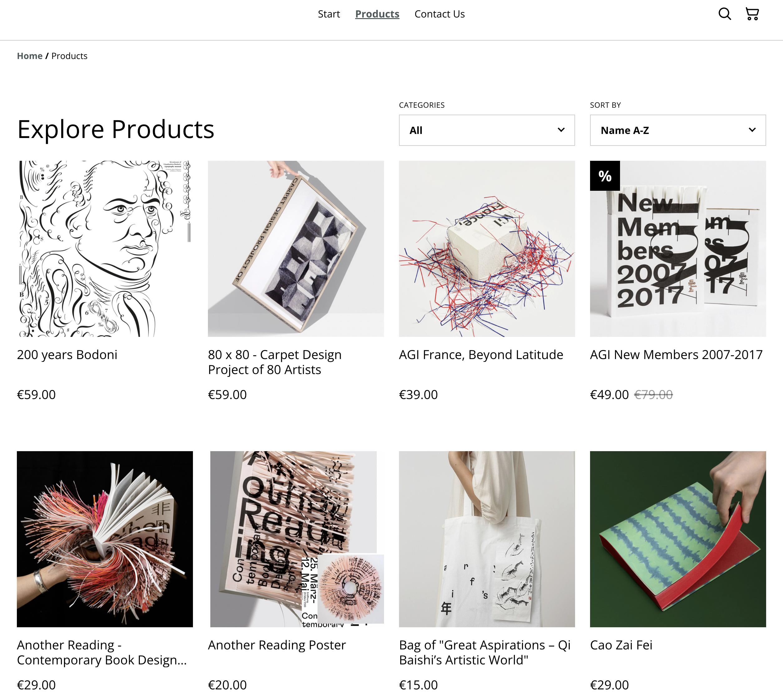Open AGI France, Beyond Latitude title link
This screenshot has width=783, height=700.
(481, 355)
